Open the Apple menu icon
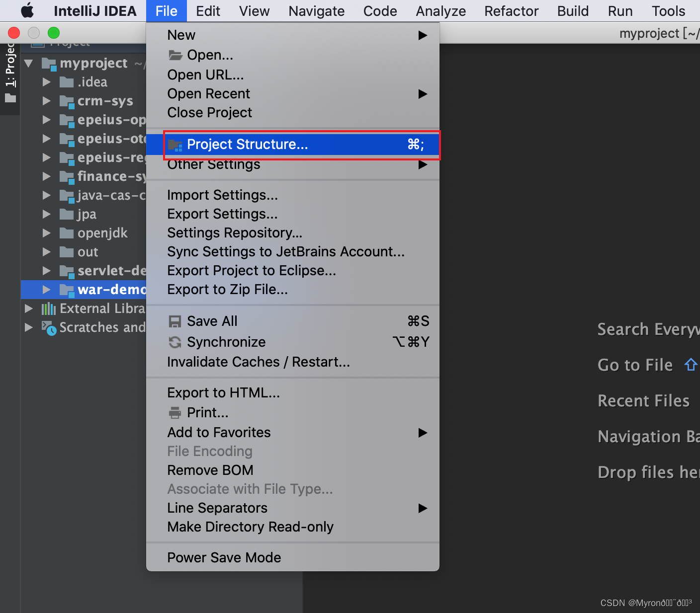This screenshot has height=613, width=700. 27,10
